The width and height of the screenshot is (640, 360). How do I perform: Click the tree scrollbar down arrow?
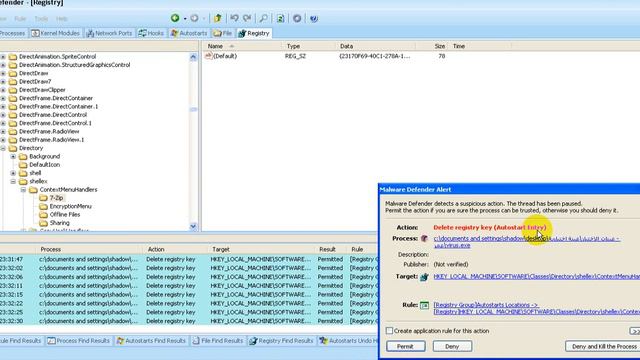[193, 226]
